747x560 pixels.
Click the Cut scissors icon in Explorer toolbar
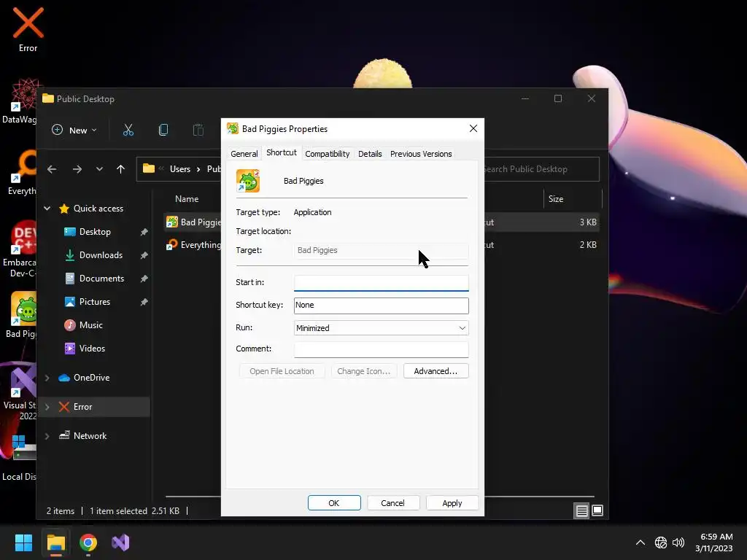[x=128, y=130]
